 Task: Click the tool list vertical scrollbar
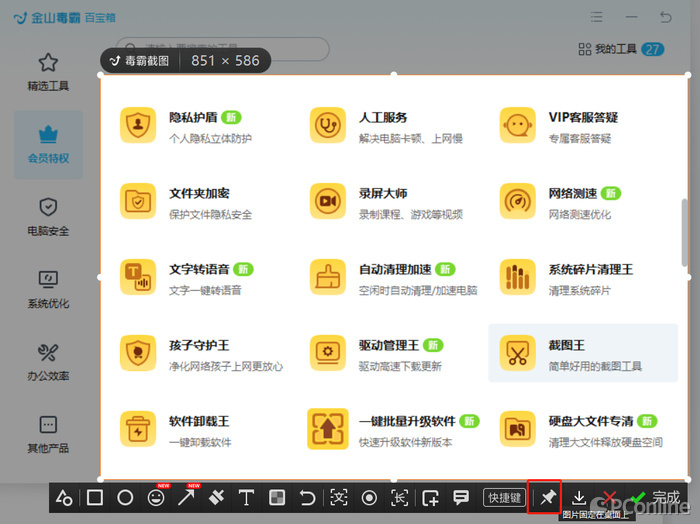click(684, 233)
